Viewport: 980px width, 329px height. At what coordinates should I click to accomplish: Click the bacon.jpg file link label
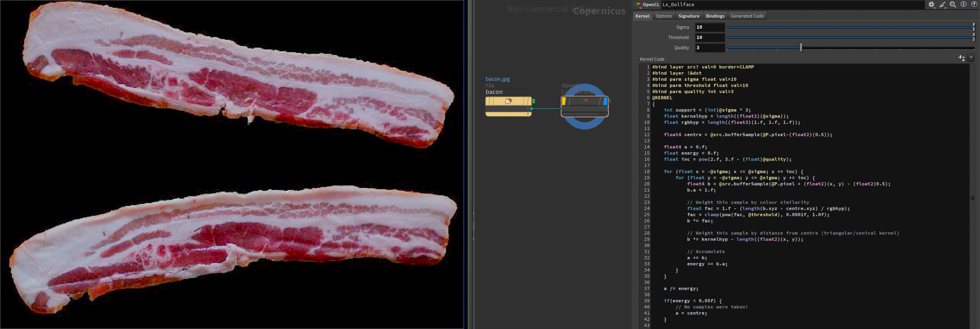click(x=498, y=79)
